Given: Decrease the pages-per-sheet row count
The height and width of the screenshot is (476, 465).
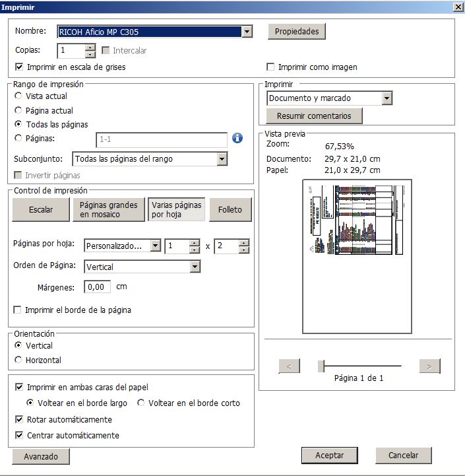Looking at the screenshot, I should click(x=244, y=250).
